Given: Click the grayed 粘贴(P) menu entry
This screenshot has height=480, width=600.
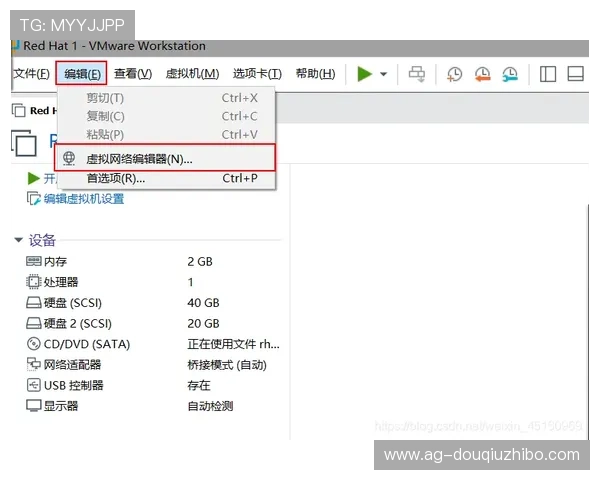Looking at the screenshot, I should click(x=166, y=134).
